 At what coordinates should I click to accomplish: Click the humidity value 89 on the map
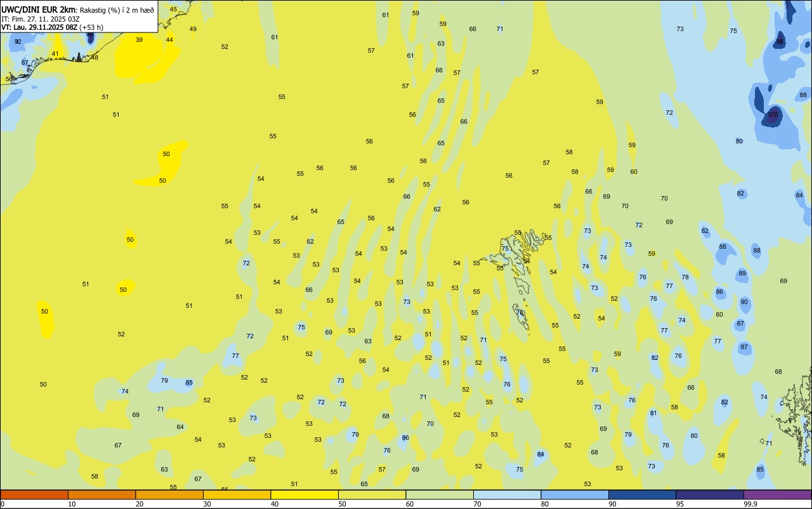[x=742, y=274]
